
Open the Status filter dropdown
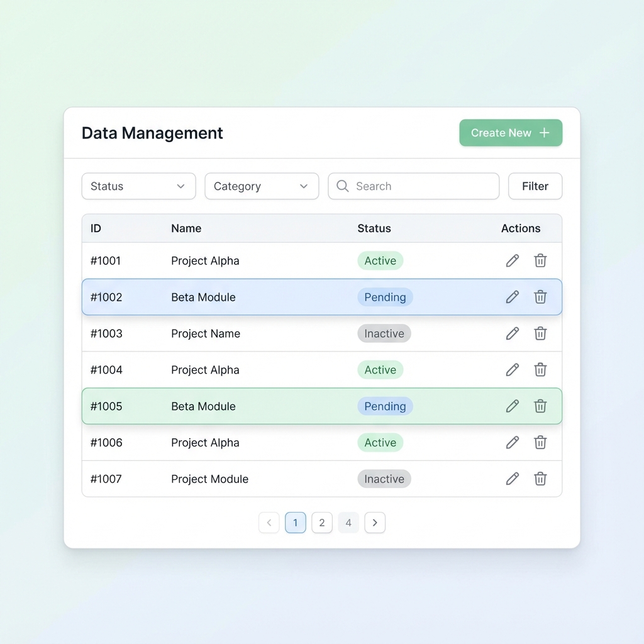tap(138, 186)
